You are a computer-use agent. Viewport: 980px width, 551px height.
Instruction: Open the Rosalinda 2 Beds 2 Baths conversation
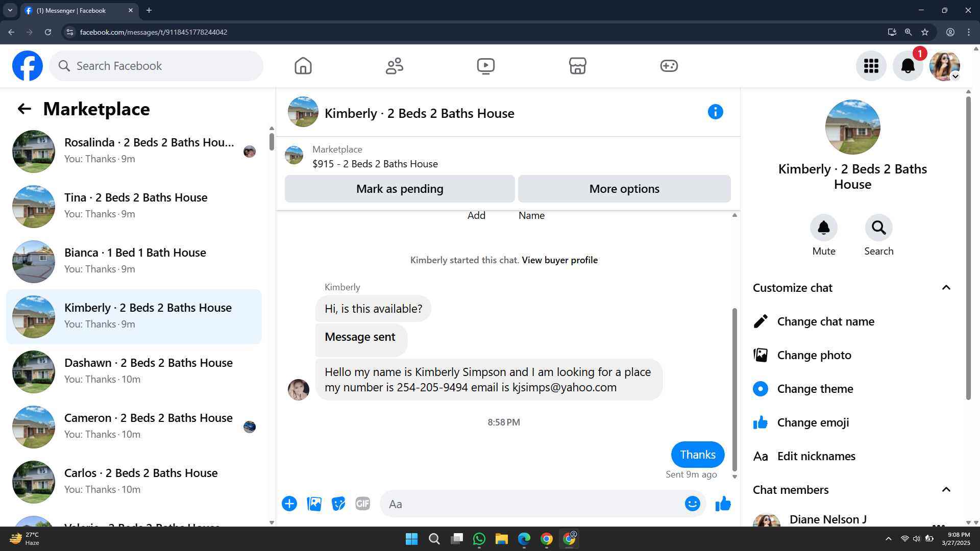click(x=134, y=151)
